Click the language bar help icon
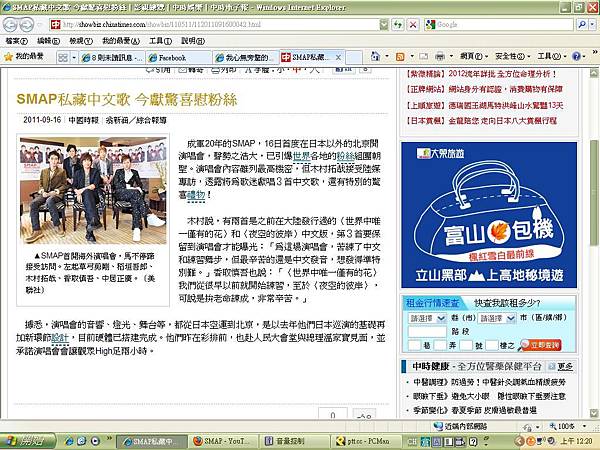The image size is (600, 450). [x=473, y=442]
